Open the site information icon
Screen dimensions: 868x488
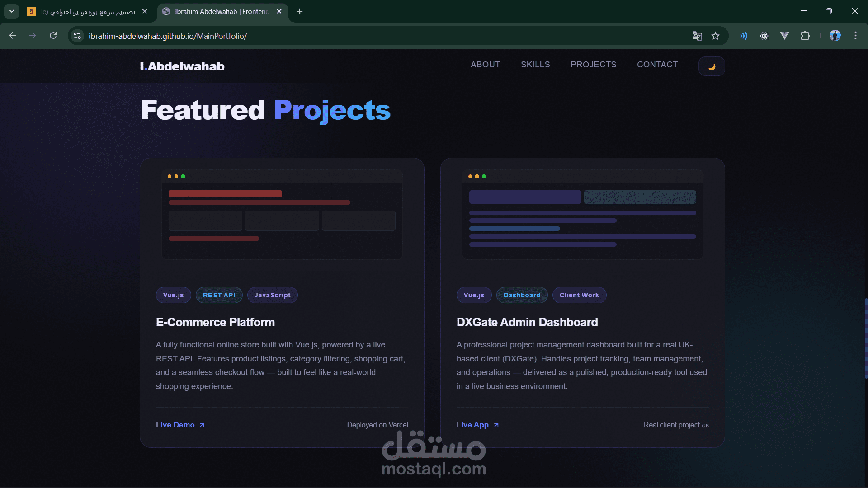(77, 36)
